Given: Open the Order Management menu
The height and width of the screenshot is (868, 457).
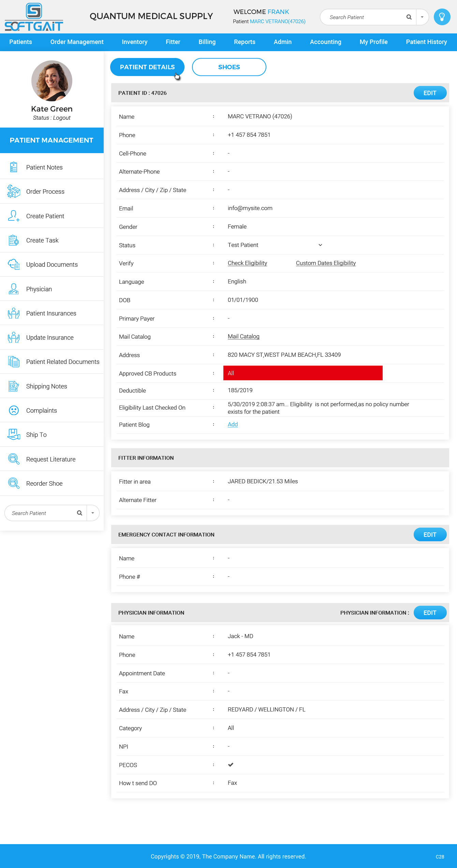Looking at the screenshot, I should pyautogui.click(x=77, y=42).
